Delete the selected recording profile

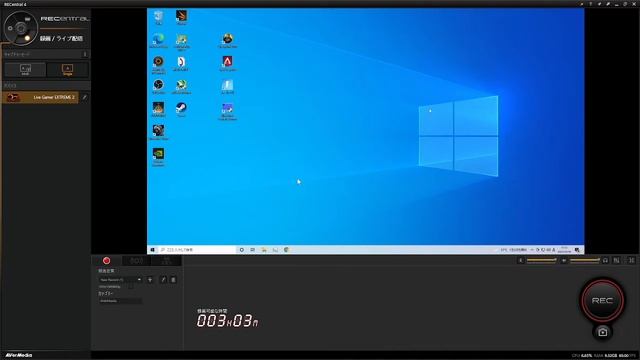[x=173, y=280]
